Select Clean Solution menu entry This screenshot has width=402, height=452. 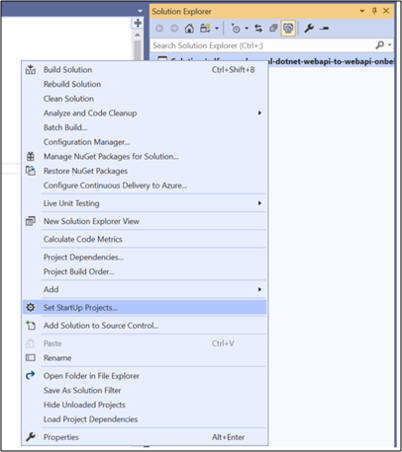coord(145,99)
